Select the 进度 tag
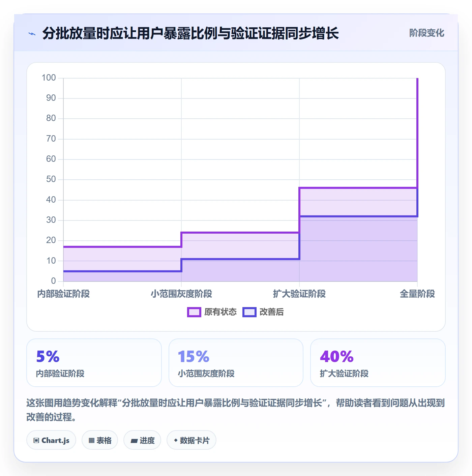 142,440
